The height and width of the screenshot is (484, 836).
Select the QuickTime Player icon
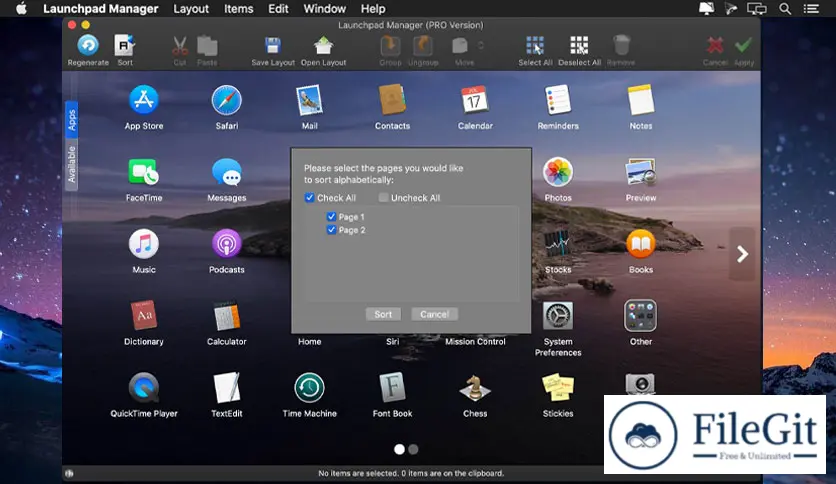click(x=144, y=388)
